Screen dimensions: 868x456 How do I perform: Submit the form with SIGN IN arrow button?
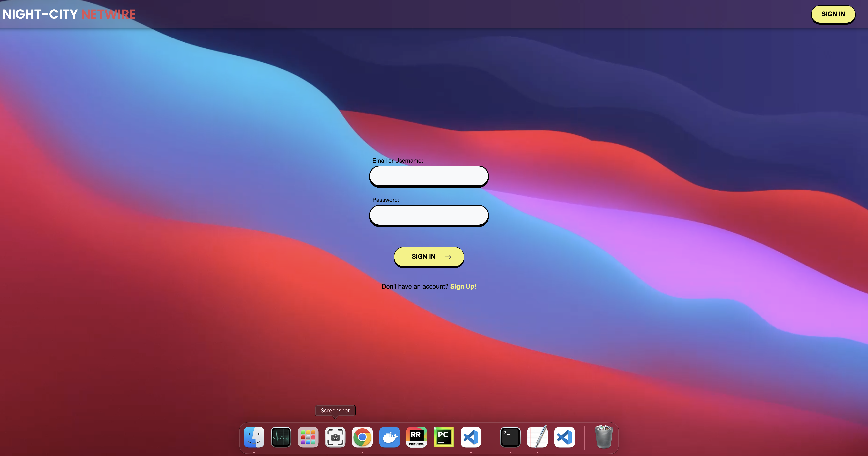(x=429, y=257)
